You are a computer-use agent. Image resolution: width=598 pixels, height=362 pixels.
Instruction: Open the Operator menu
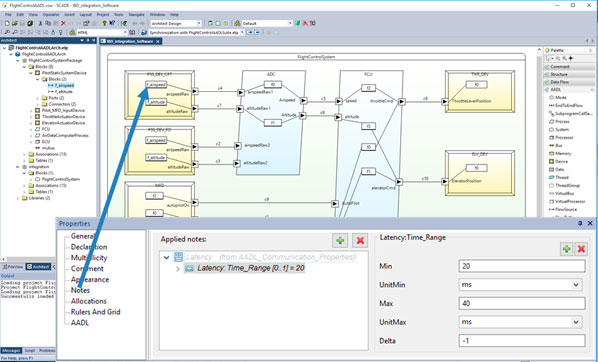pos(51,14)
